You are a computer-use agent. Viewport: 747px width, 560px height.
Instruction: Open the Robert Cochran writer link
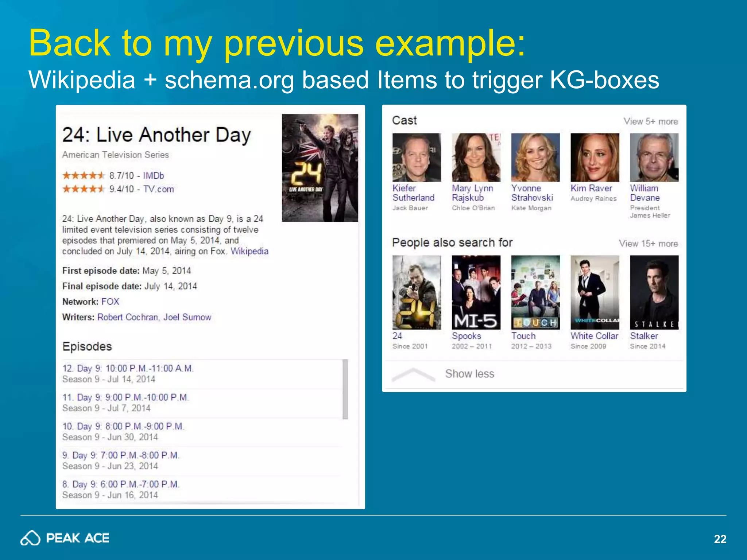click(128, 317)
